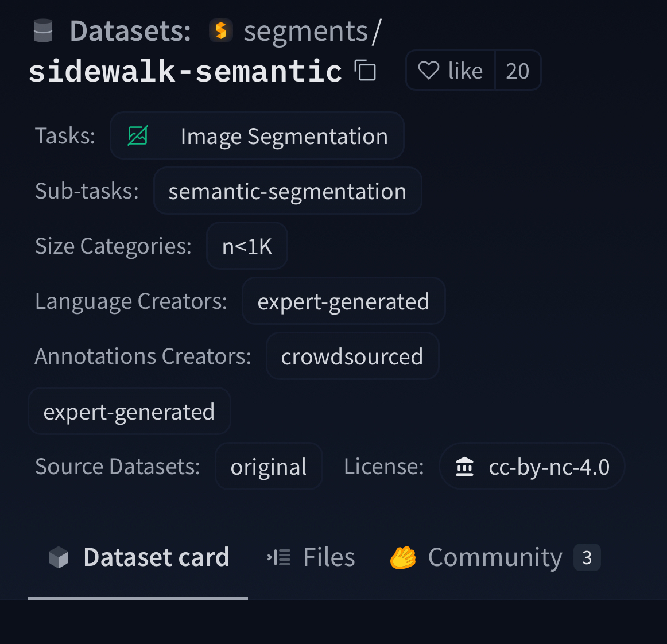Image resolution: width=667 pixels, height=644 pixels.
Task: Click the license bank icon
Action: tap(464, 467)
